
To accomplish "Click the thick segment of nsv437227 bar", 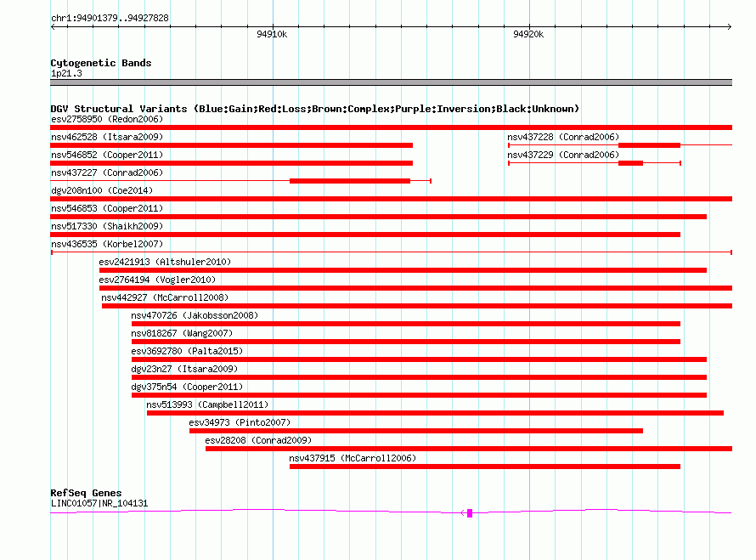I will (x=350, y=181).
